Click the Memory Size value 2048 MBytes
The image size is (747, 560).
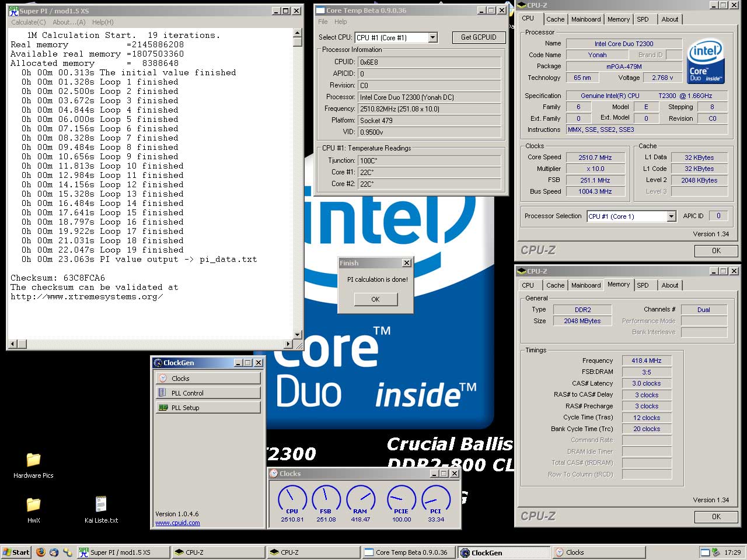(582, 321)
